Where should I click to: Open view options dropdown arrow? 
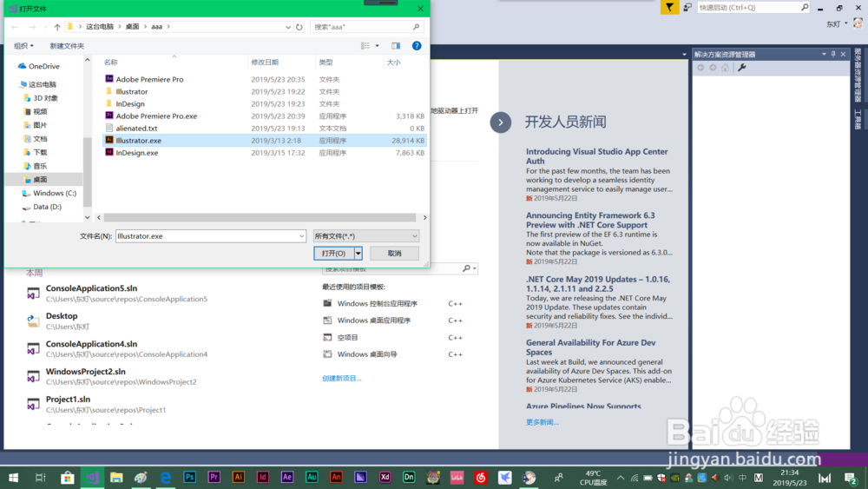[378, 46]
